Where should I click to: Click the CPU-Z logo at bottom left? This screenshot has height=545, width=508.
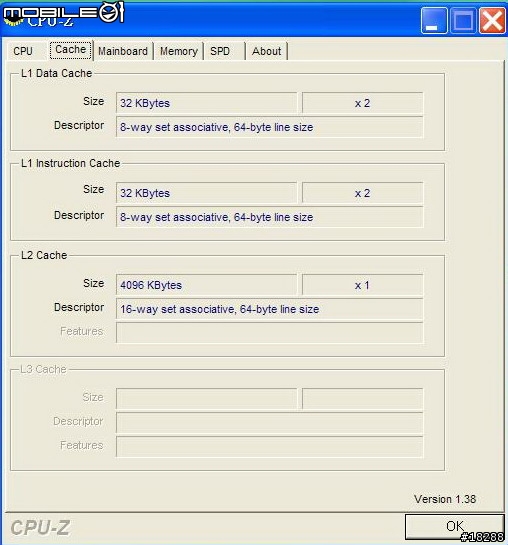(x=40, y=528)
